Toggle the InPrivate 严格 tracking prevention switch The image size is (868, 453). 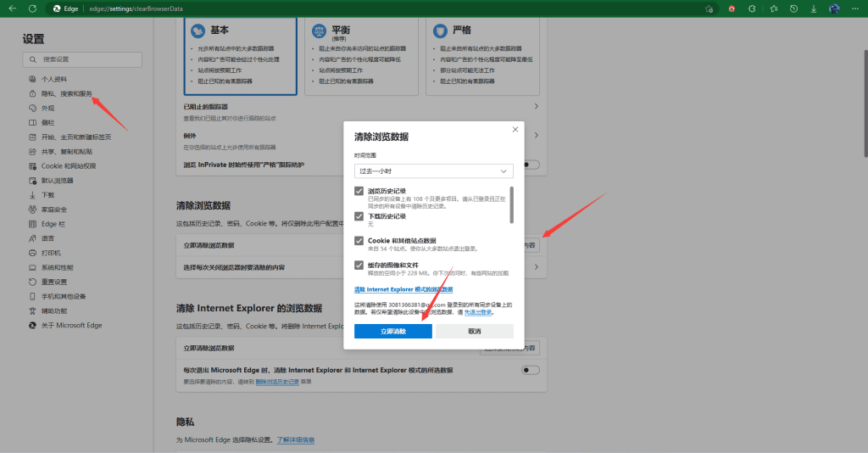(532, 165)
